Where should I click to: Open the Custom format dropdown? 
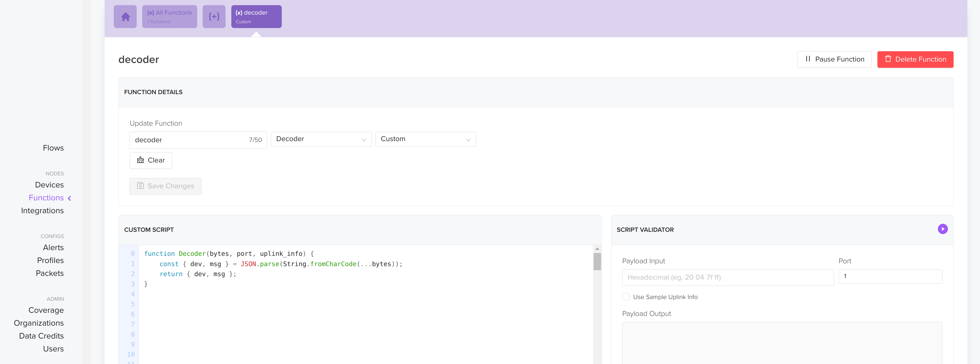click(x=425, y=139)
